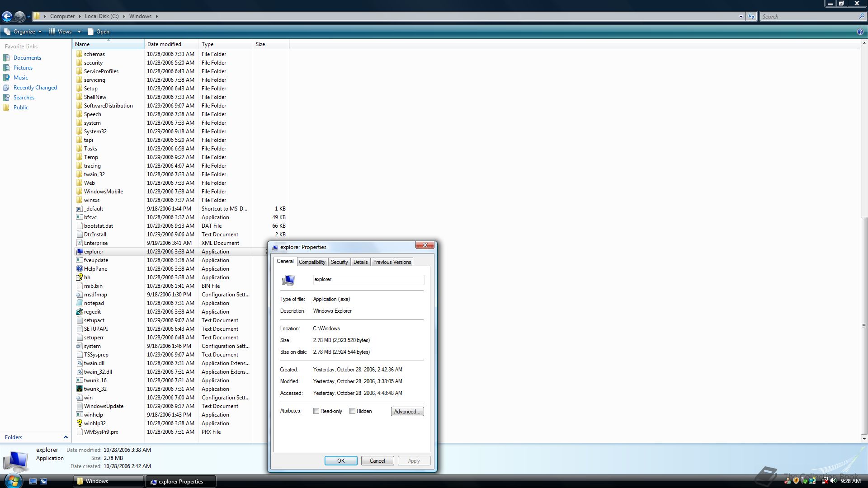Click the regedit file icon
The image size is (868, 488).
(x=79, y=312)
